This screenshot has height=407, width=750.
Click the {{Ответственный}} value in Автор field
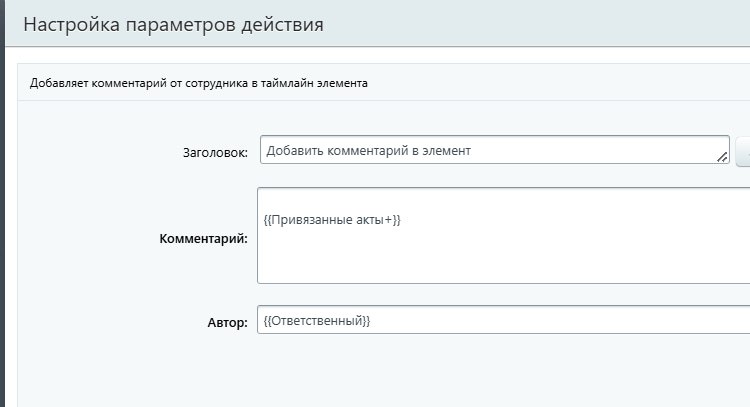[317, 320]
